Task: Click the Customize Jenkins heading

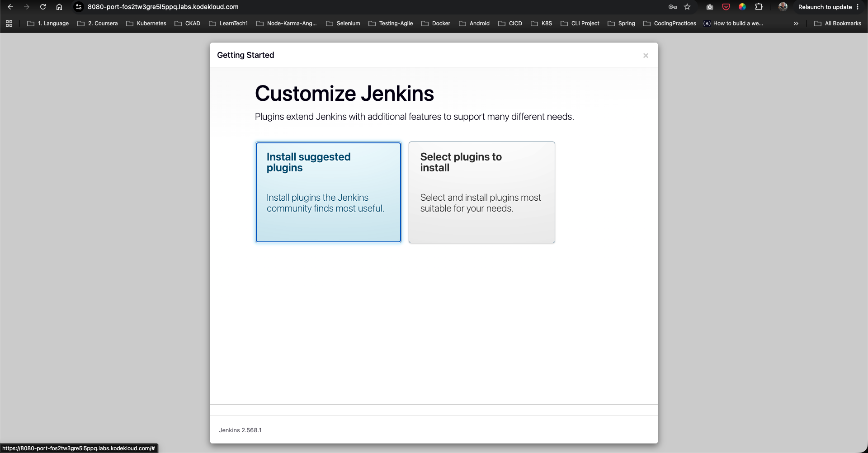Action: tap(344, 94)
